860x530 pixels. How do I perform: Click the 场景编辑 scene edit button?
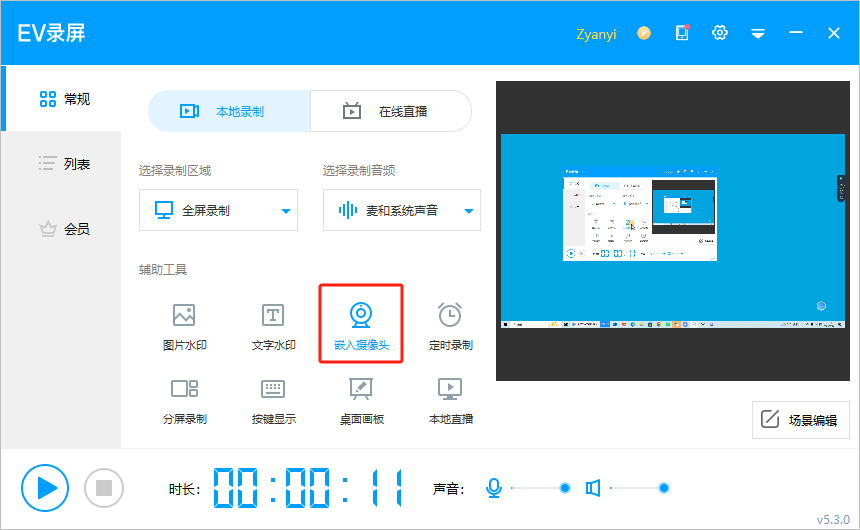click(x=800, y=420)
